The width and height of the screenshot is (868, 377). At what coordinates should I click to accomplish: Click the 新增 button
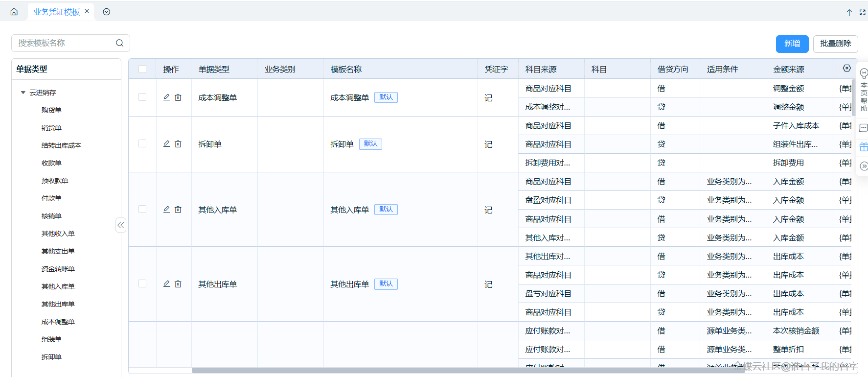point(792,44)
